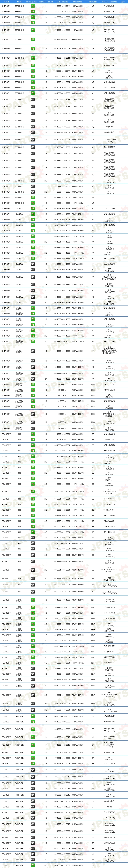This screenshot has width=128, height=868.
Task: Click ON icon in Berlingo RHY row starting 11.2000
Action: (x=33, y=192)
